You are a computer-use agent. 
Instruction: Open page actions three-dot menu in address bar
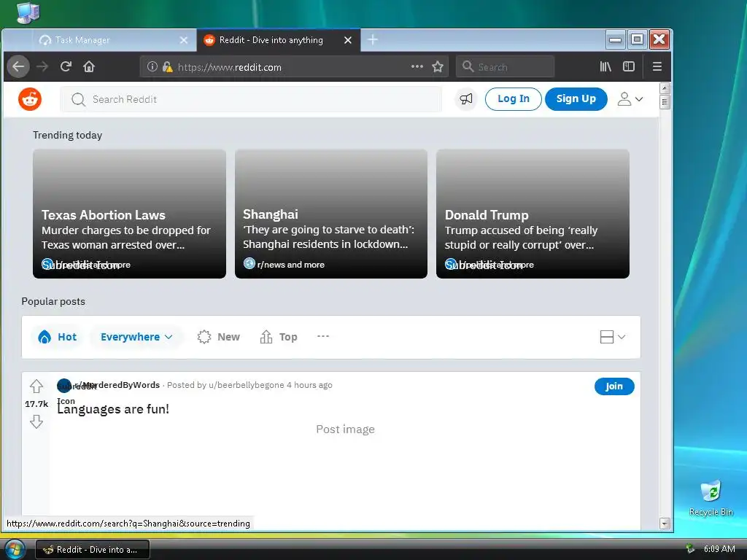(417, 66)
